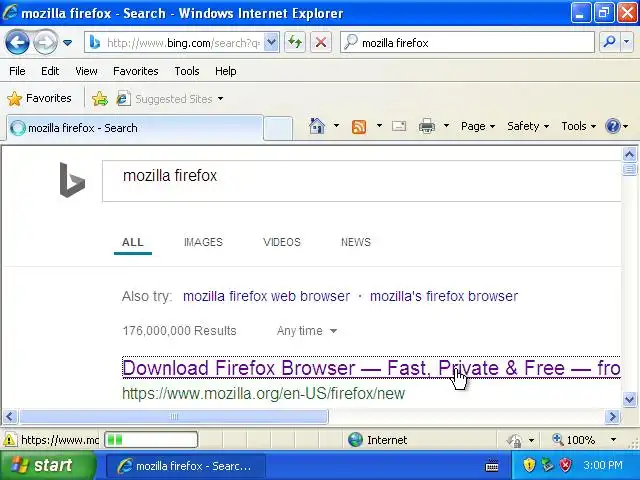This screenshot has width=640, height=480.
Task: Click the blue Help question mark icon
Action: tap(613, 126)
